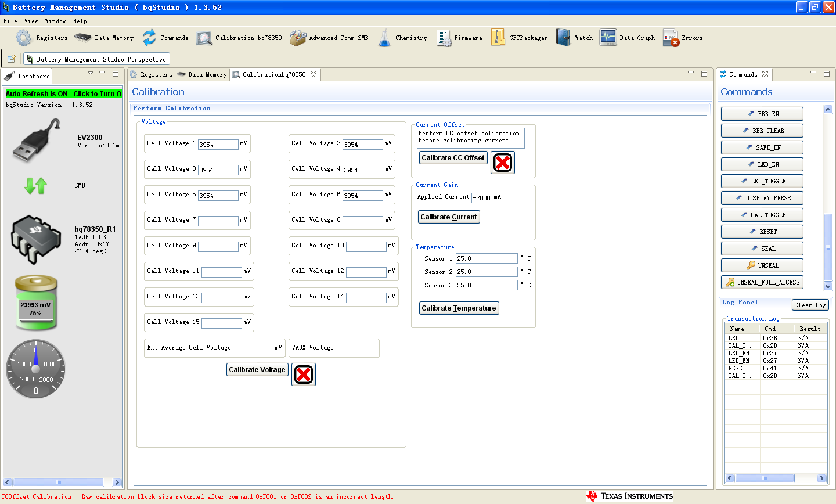The height and width of the screenshot is (504, 836).
Task: Open the Firmware toolbar icon
Action: point(444,38)
